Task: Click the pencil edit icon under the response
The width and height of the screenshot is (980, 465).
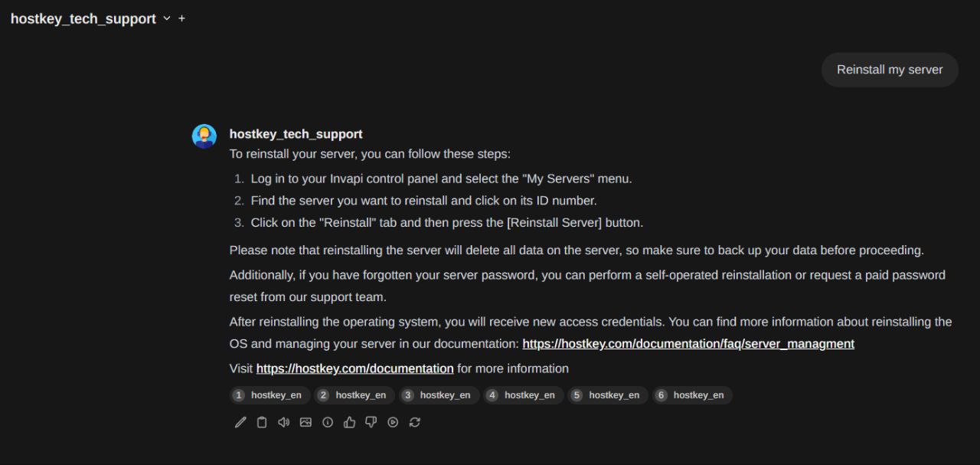Action: click(x=240, y=422)
